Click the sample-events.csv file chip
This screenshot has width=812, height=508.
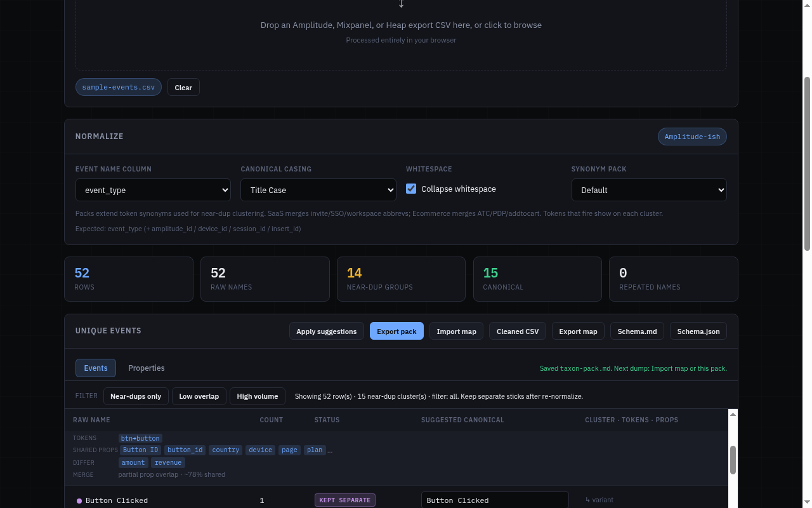(119, 87)
